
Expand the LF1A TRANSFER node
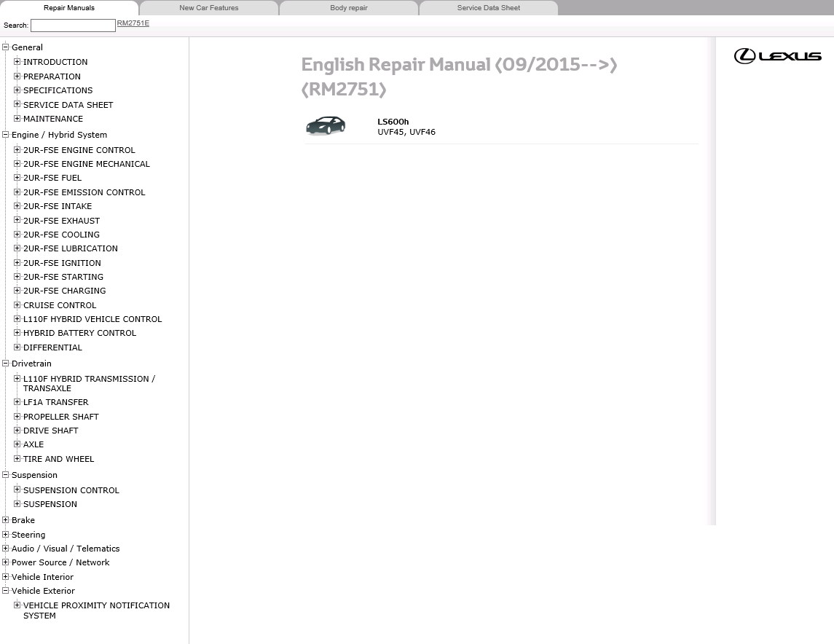17,401
